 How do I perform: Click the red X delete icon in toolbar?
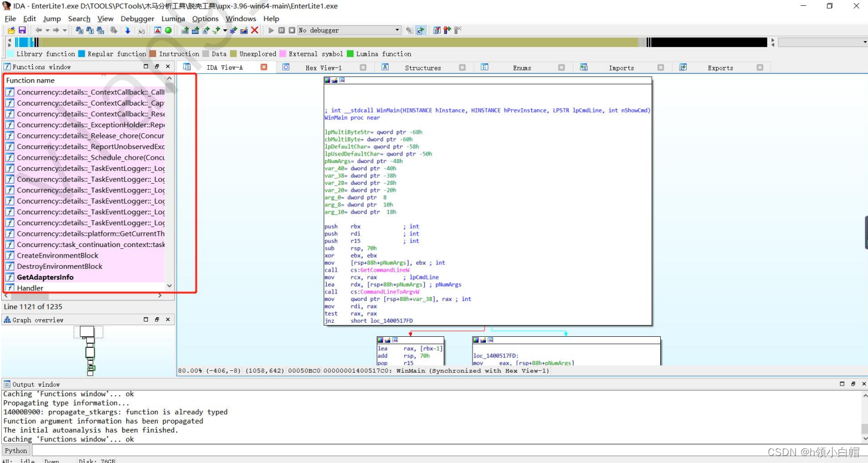[x=255, y=31]
